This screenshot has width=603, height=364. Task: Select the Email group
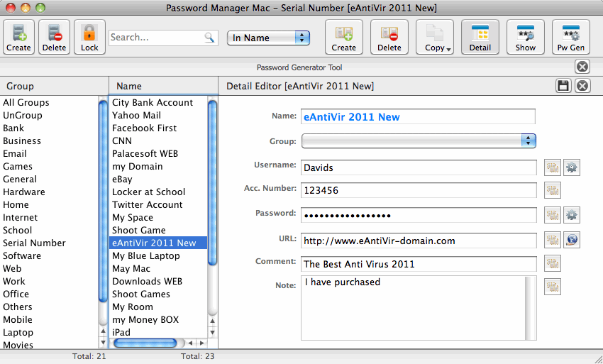[x=15, y=153]
